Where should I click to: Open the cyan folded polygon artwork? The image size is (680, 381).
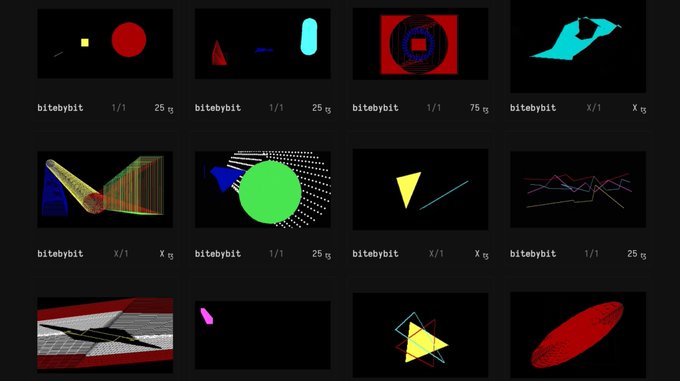[578, 46]
